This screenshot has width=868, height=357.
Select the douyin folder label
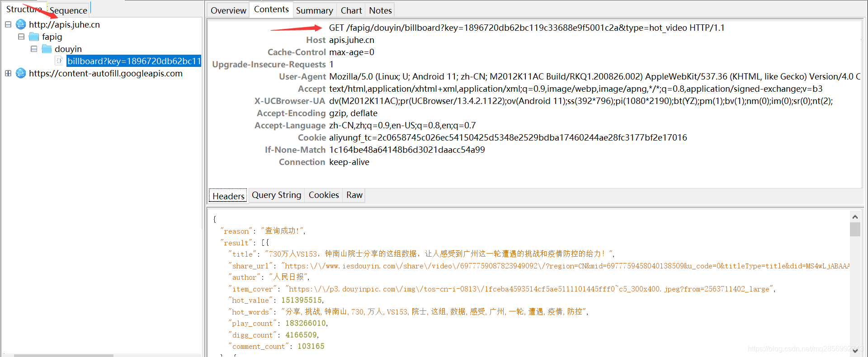point(68,49)
